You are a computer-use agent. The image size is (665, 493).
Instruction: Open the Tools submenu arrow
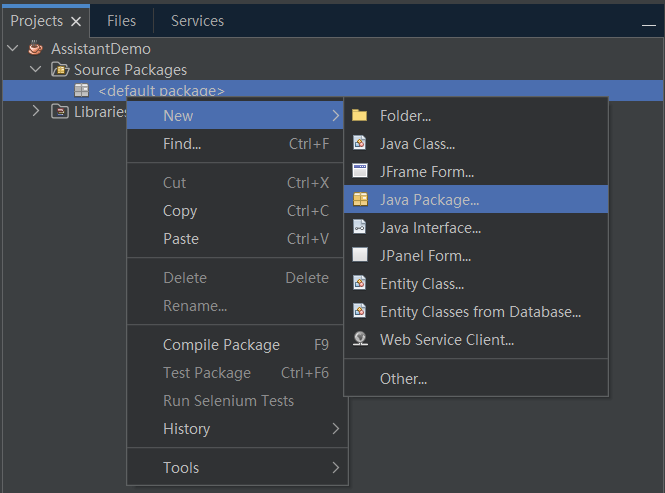(336, 468)
